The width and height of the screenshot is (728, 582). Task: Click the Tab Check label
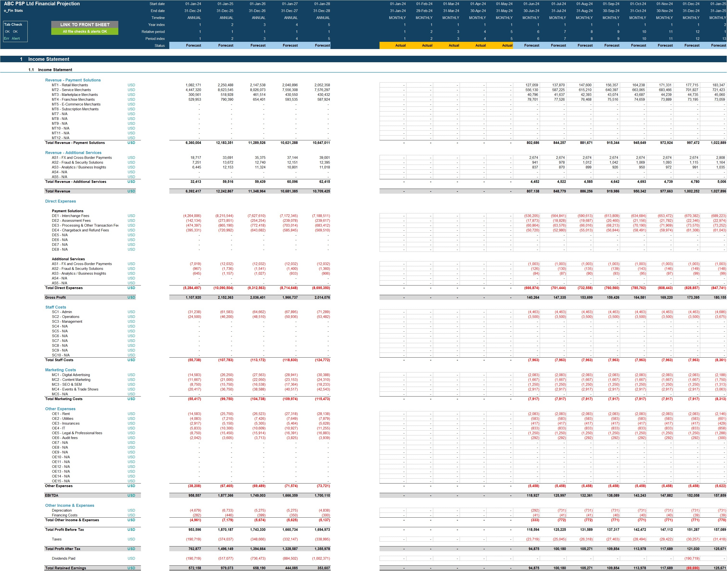pos(13,25)
